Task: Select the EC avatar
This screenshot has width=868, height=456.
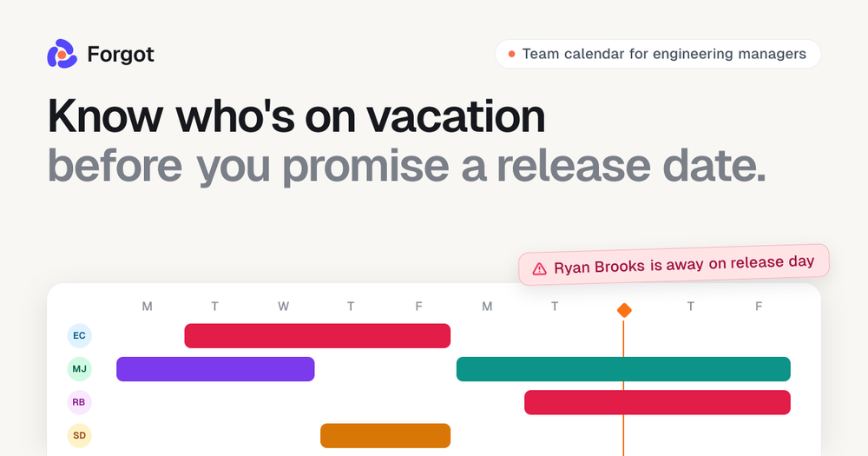Action: (x=79, y=336)
